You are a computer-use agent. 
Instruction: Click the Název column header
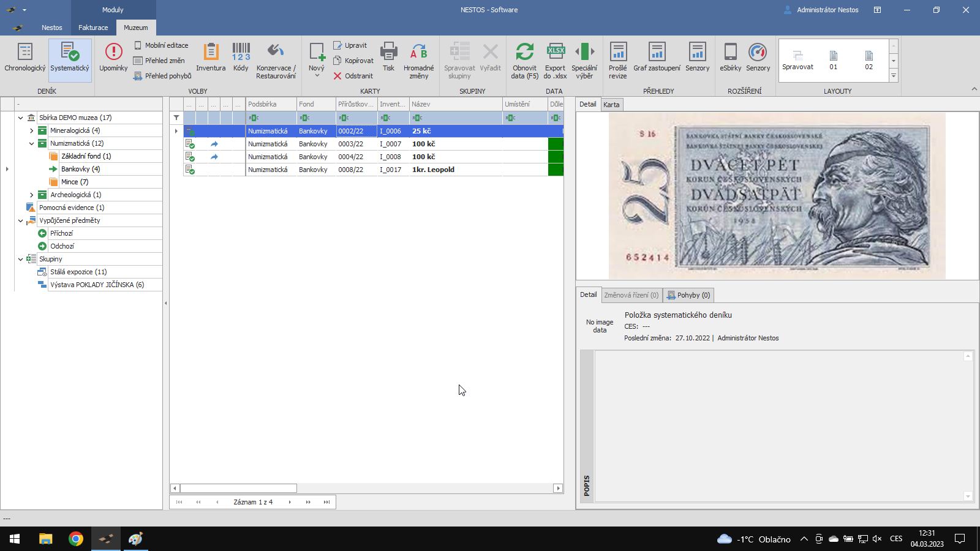[456, 104]
